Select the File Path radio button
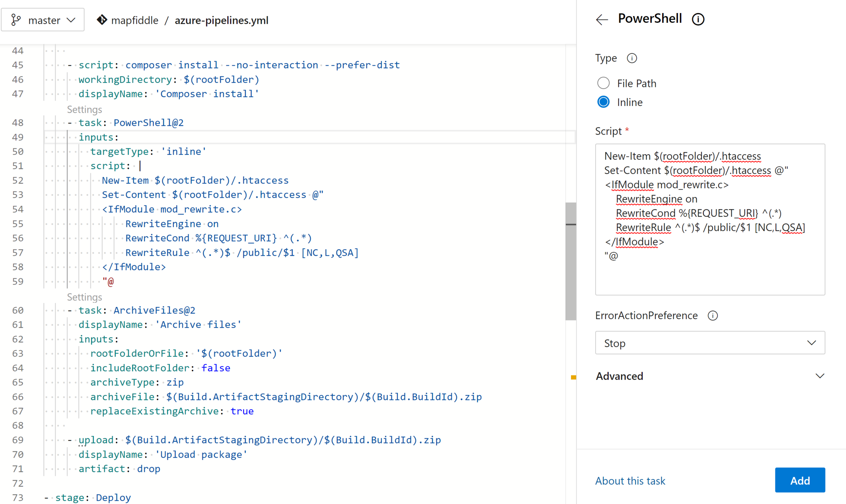The width and height of the screenshot is (846, 504). [603, 83]
